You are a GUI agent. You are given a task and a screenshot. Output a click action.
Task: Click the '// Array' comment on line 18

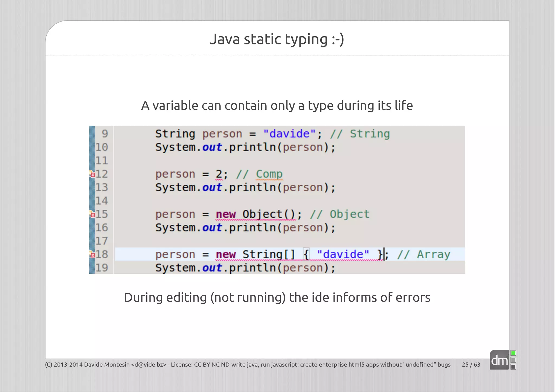[424, 254]
